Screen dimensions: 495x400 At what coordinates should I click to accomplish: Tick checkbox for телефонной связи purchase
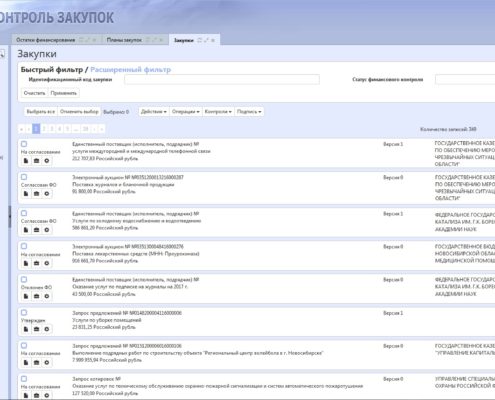(x=24, y=144)
